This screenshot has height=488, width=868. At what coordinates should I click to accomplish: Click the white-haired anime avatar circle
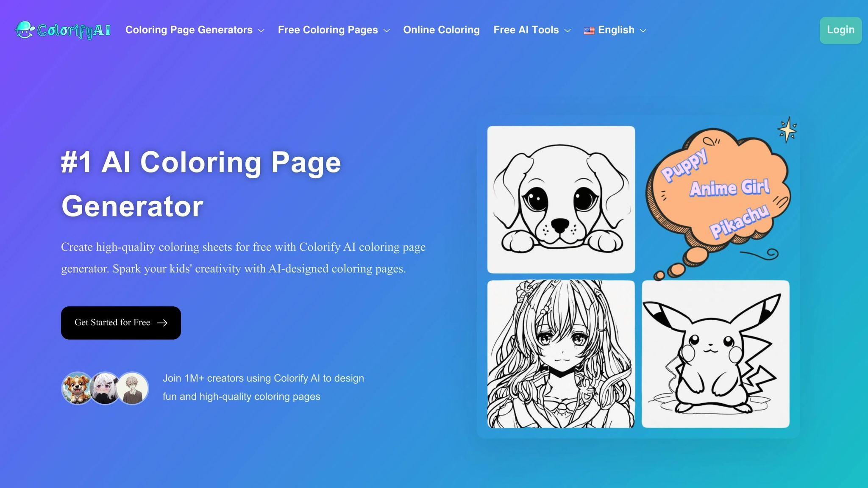pos(105,388)
